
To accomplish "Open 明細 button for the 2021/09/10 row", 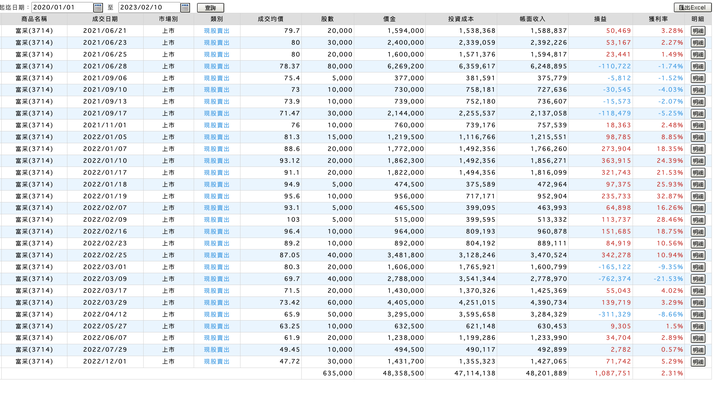I will click(x=698, y=90).
